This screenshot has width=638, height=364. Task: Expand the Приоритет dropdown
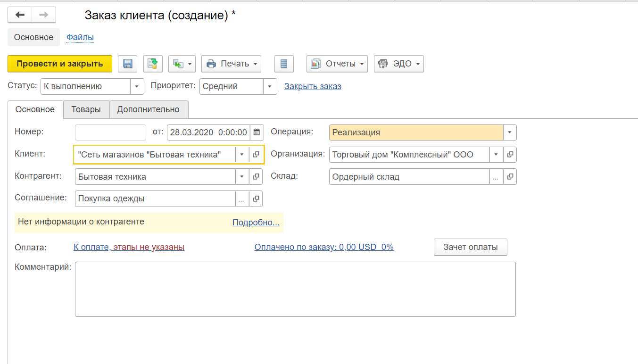click(269, 87)
